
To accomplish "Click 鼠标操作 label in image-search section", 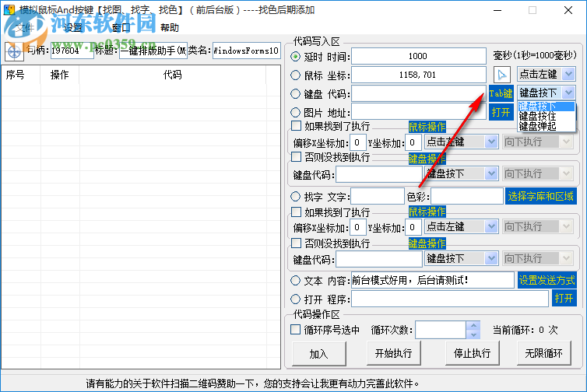I will point(427,127).
